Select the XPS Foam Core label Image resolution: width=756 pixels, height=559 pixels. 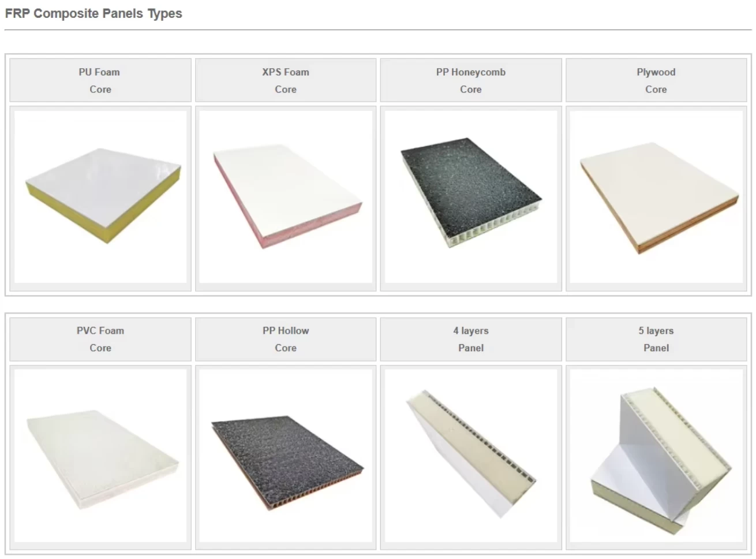tap(286, 80)
